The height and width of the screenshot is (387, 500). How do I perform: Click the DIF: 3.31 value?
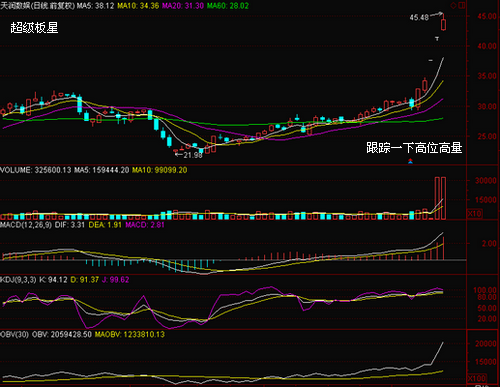[x=70, y=225]
